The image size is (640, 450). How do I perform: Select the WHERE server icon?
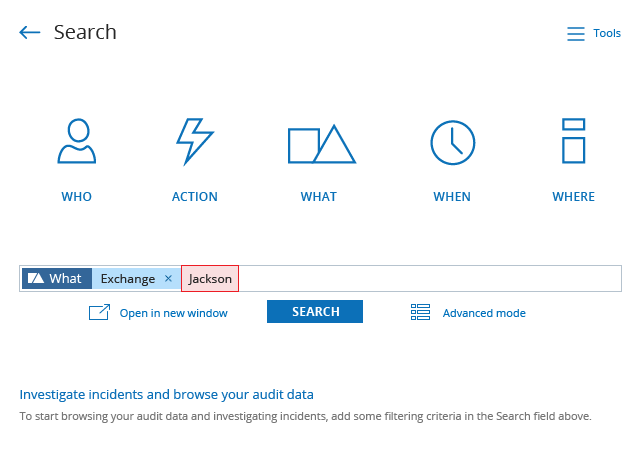pyautogui.click(x=573, y=141)
